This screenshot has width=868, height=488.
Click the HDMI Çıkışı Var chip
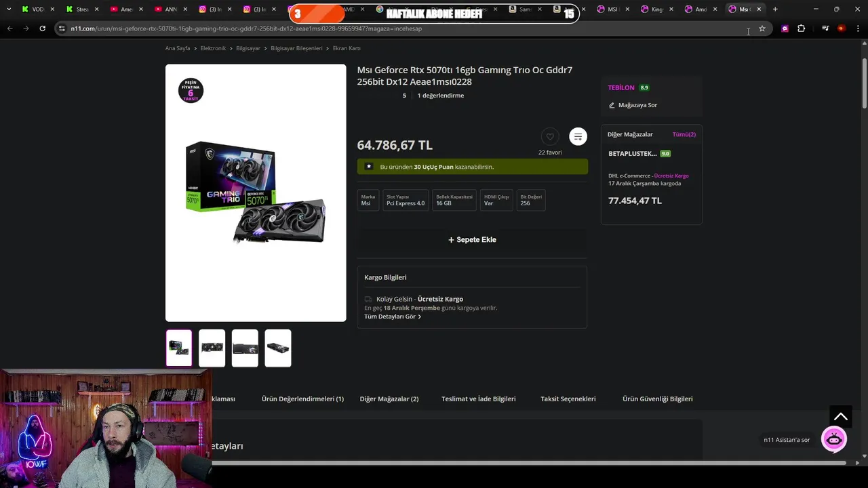(496, 200)
